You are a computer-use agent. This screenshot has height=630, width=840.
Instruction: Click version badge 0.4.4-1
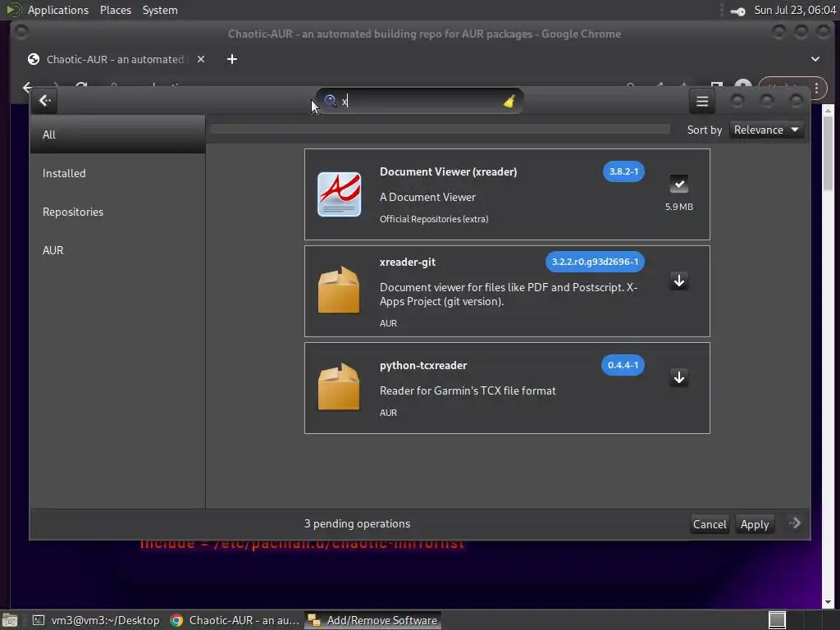click(x=623, y=365)
